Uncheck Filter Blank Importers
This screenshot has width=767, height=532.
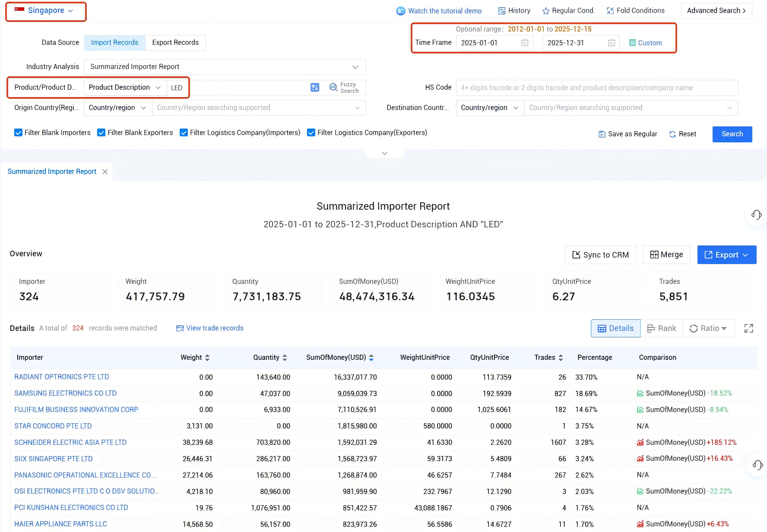coord(18,132)
